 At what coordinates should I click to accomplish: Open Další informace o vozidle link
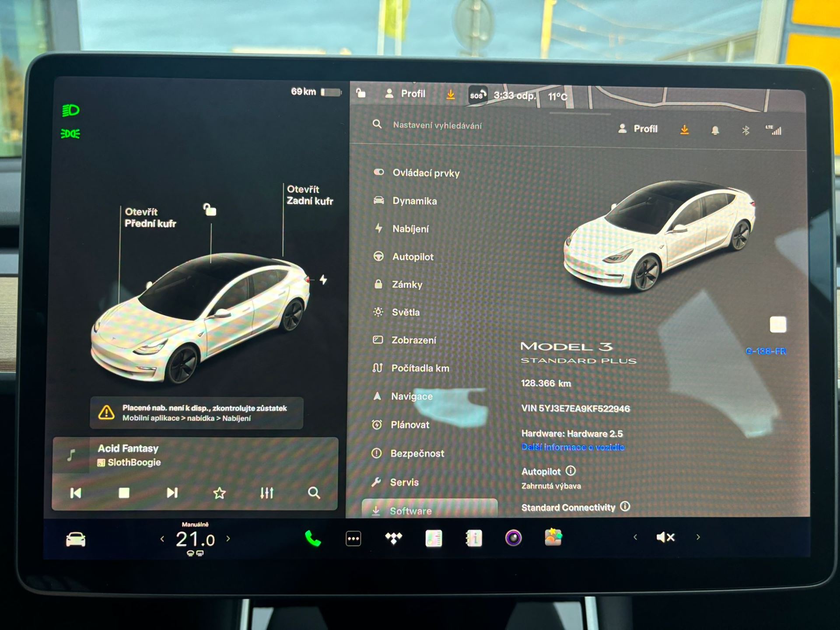tap(573, 447)
